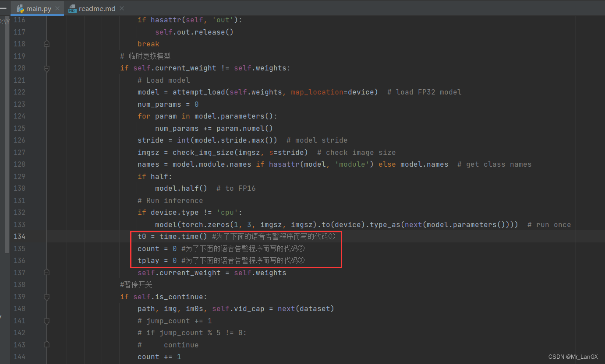Click 'count += 1' on line 144
Image resolution: width=605 pixels, height=364 pixels.
pyautogui.click(x=159, y=357)
